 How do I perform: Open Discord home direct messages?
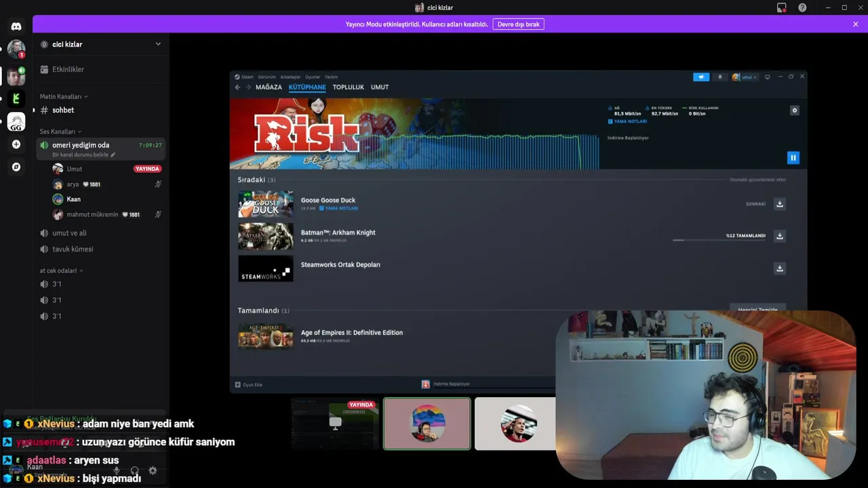(x=16, y=26)
